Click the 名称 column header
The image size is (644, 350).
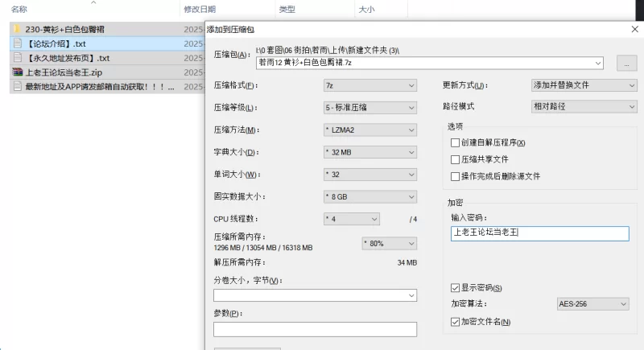19,9
